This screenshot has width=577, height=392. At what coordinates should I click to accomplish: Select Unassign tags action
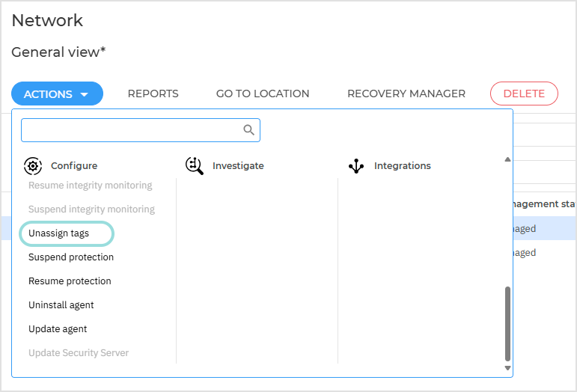(59, 233)
